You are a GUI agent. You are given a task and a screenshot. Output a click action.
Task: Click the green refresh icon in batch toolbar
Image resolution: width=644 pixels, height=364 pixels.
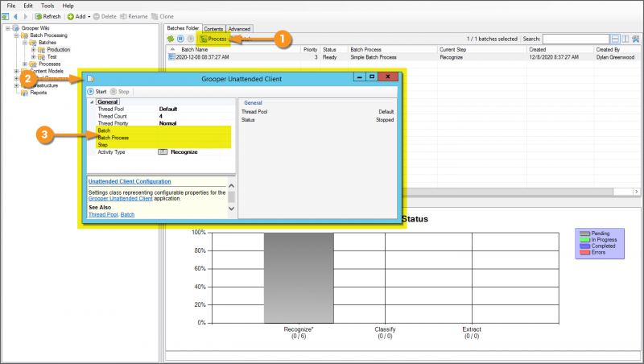[x=171, y=39]
